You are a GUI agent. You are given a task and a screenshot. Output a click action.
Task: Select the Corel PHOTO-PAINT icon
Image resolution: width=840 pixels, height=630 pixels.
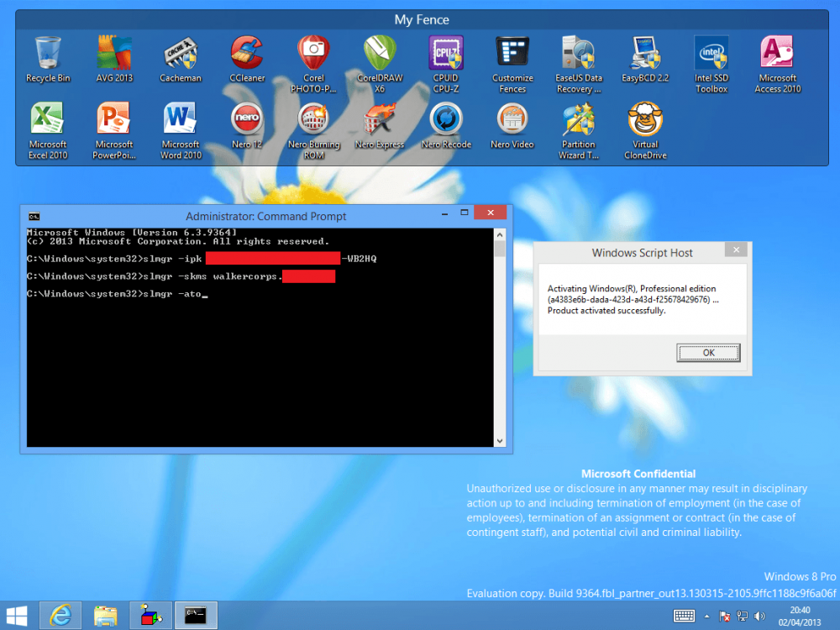(x=313, y=65)
